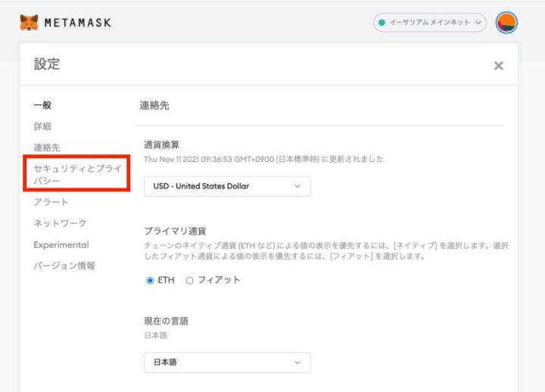Viewport: 545px width, 392px height.
Task: Select the Experimental settings tab
Action: point(61,244)
